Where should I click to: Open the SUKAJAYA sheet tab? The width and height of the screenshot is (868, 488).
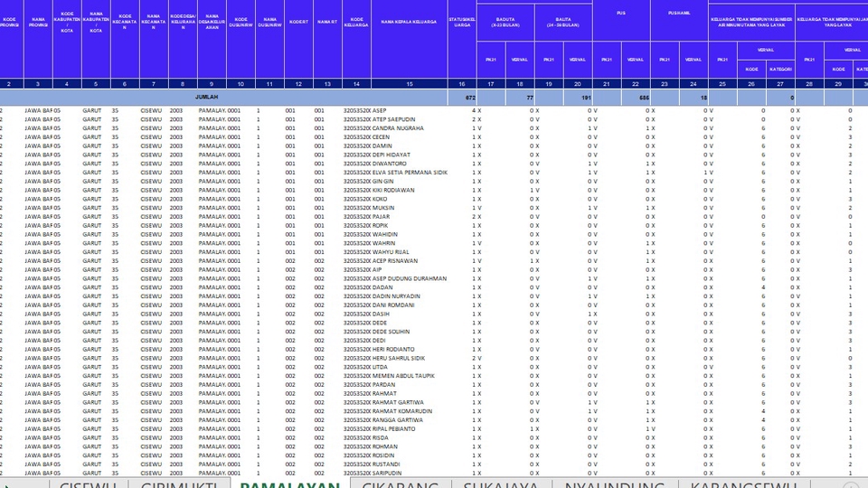tap(501, 483)
